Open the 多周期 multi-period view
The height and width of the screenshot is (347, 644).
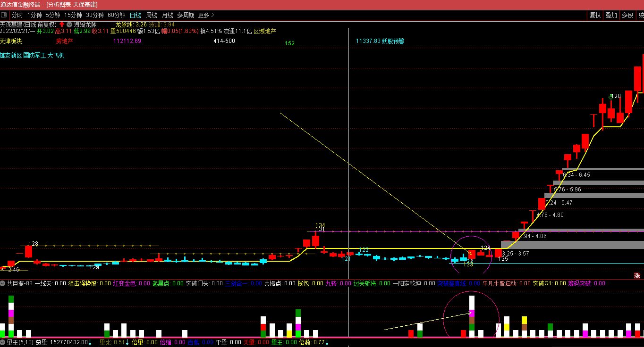[x=186, y=15]
